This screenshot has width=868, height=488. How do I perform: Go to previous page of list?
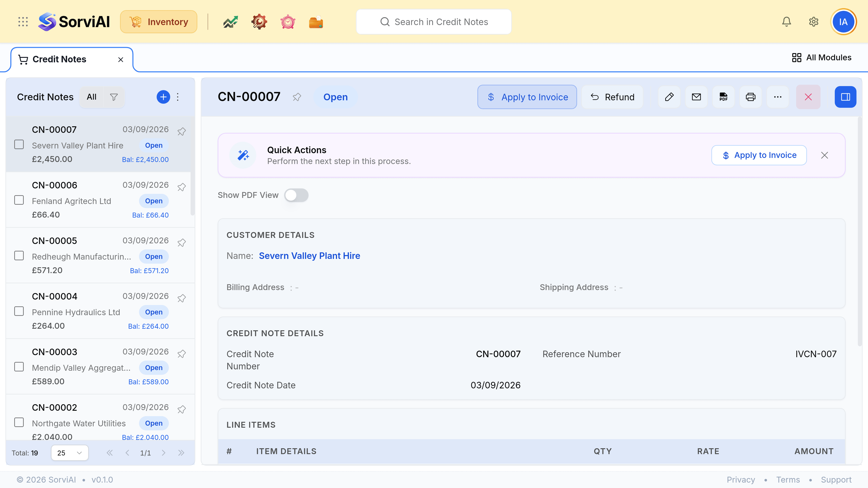pyautogui.click(x=127, y=453)
